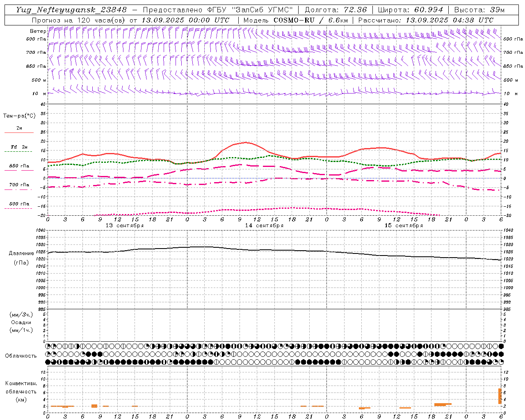Select the '(мм/3ч.)' precipitation unit label
The image size is (525, 420).
pyautogui.click(x=21, y=315)
